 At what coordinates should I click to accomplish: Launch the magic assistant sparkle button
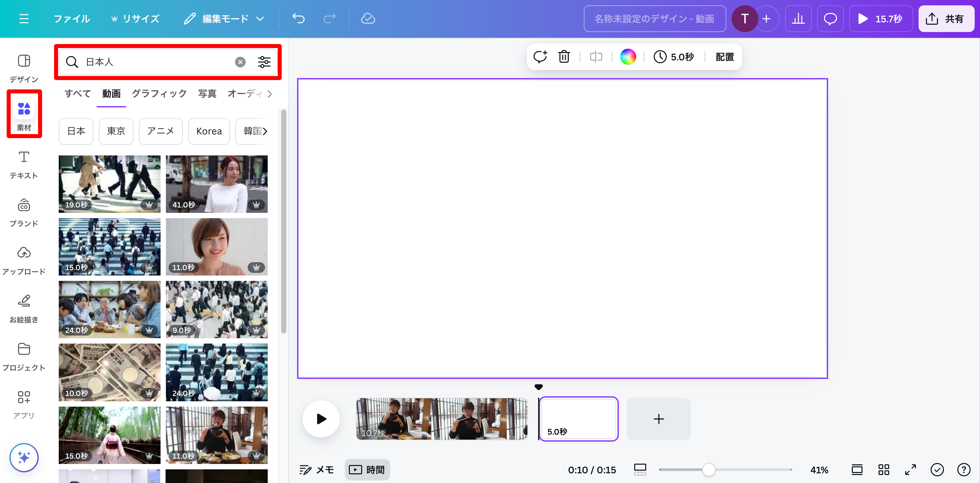24,458
